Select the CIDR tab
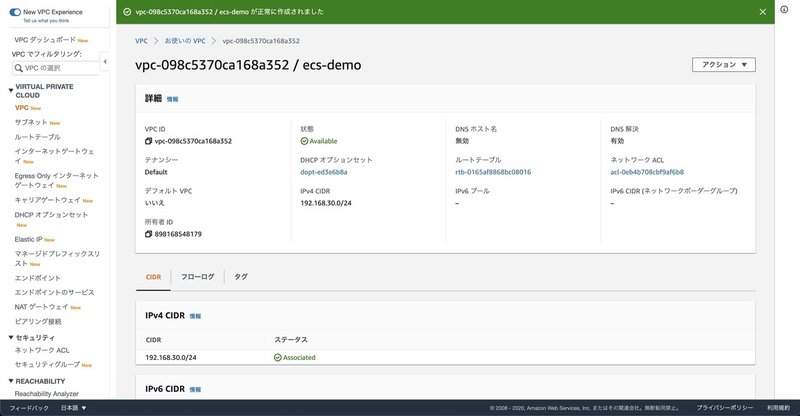The width and height of the screenshot is (800, 416). pos(153,277)
